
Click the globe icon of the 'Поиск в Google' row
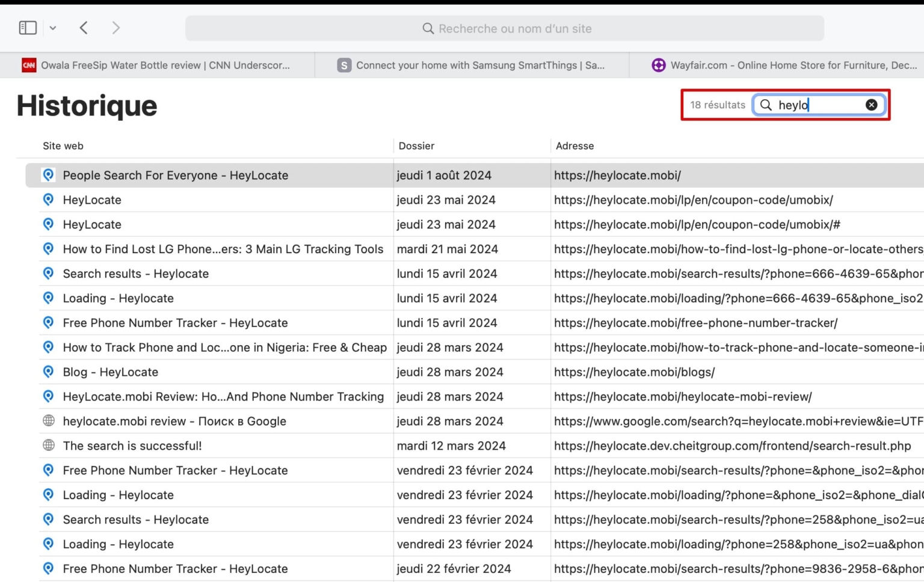[48, 421]
